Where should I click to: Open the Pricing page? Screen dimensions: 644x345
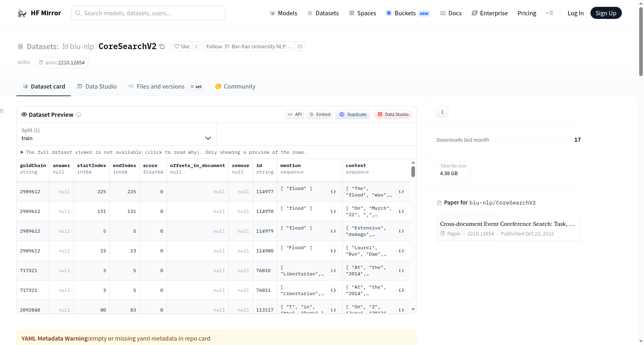[x=527, y=13]
